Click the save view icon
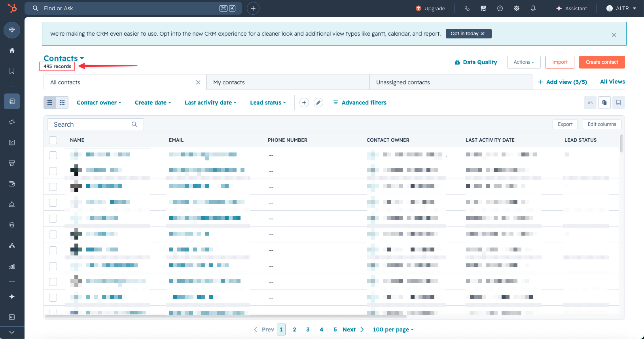 coord(619,103)
